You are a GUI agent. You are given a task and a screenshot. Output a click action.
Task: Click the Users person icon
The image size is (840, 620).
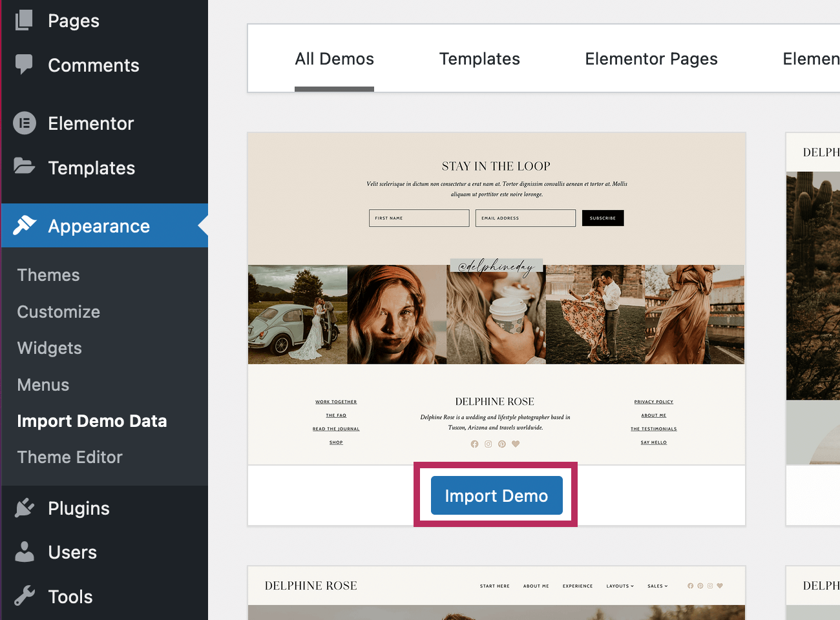coord(25,552)
